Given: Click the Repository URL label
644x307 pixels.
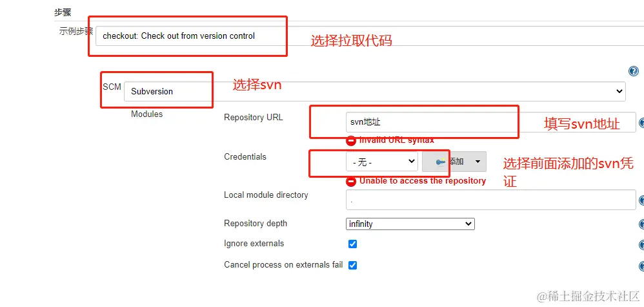Looking at the screenshot, I should [x=254, y=117].
